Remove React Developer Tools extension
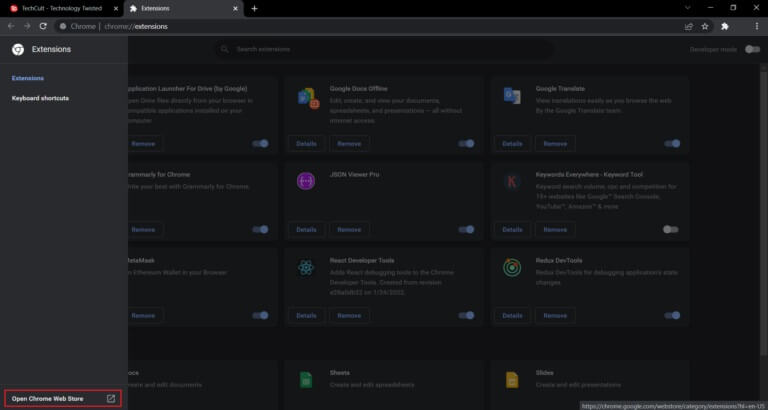 349,315
